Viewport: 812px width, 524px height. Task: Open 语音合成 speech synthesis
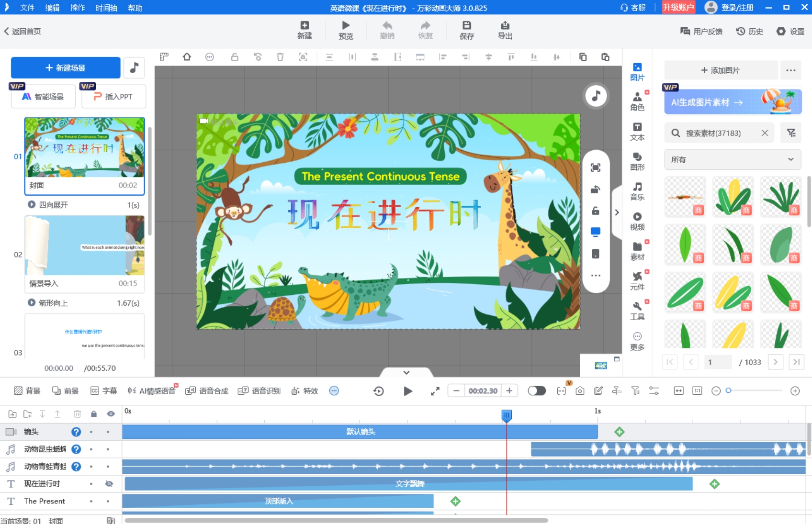tap(206, 390)
